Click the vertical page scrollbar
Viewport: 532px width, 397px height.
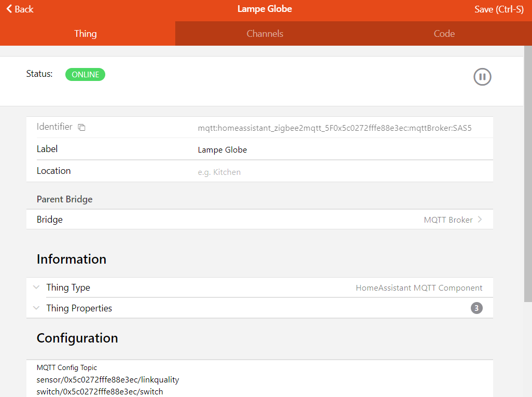[x=528, y=171]
